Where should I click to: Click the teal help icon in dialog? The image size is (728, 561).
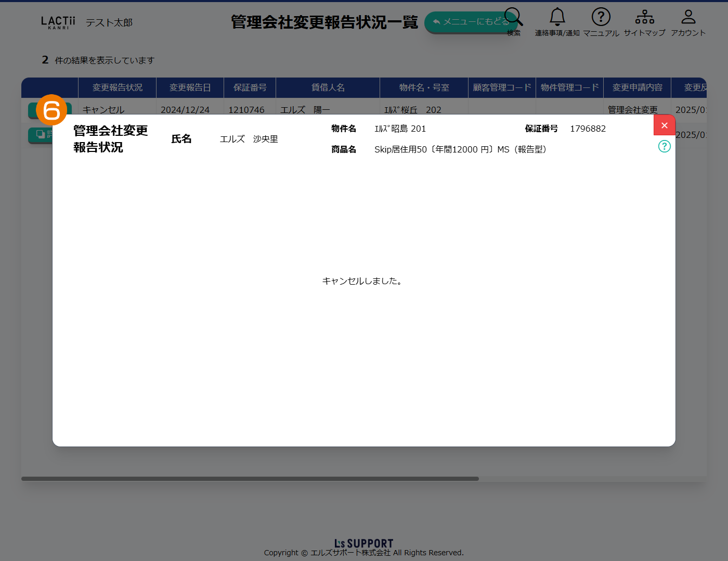(x=664, y=146)
